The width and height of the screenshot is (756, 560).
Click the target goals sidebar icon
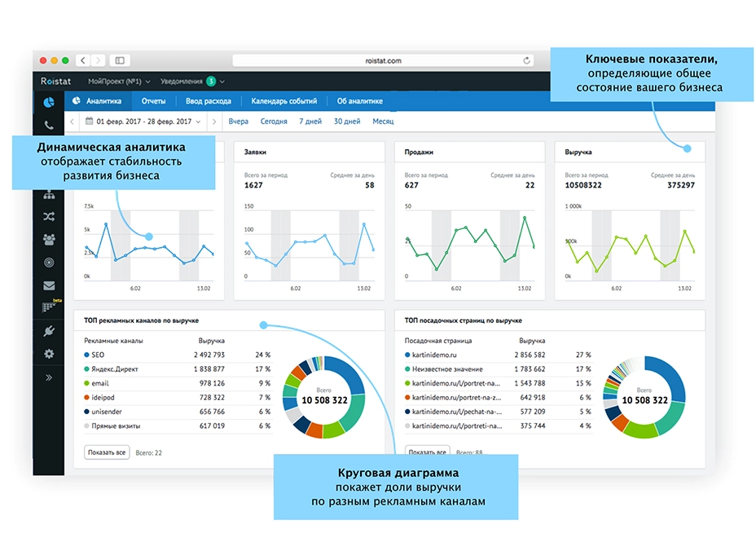pos(49,262)
